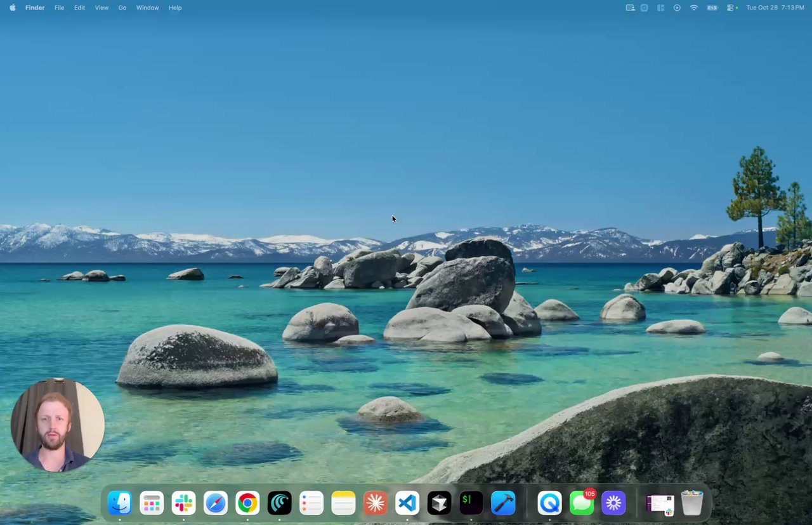Viewport: 812px width, 525px height.
Task: Open Finder from the Dock
Action: (x=119, y=503)
